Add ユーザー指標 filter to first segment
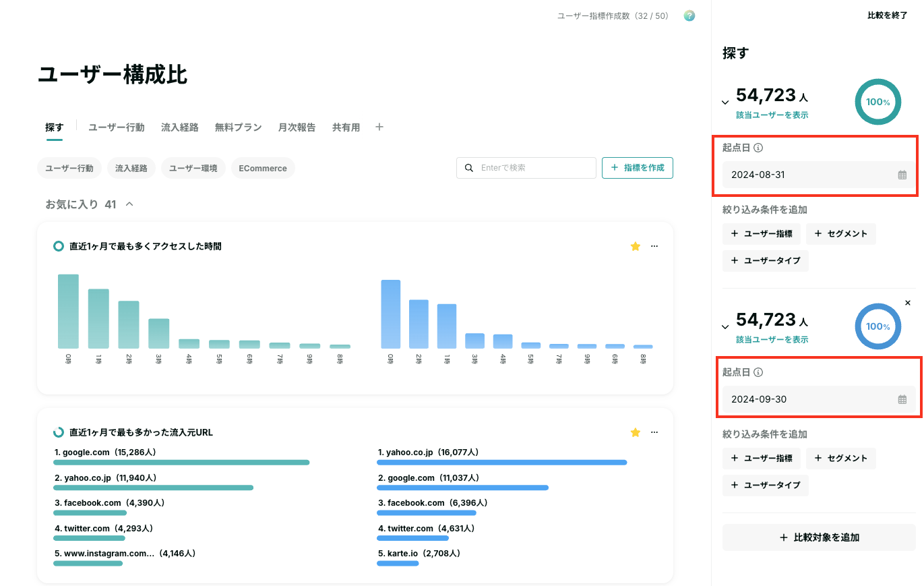The image size is (924, 586). coord(762,234)
